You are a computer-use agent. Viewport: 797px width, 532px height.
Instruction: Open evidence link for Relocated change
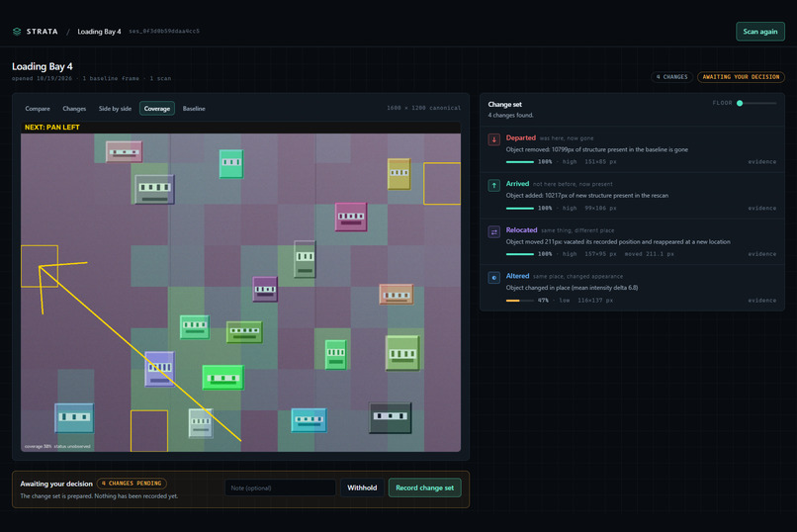761,254
